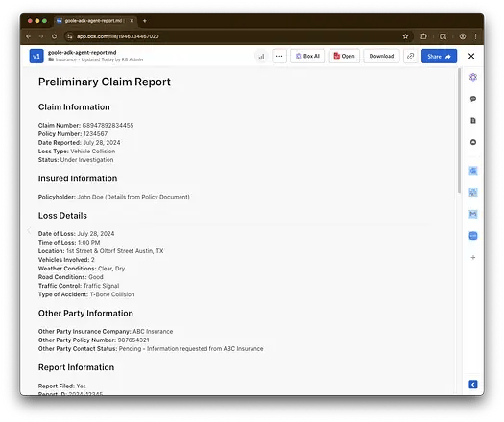Image resolution: width=504 pixels, height=422 pixels.
Task: Click the browser forward arrow
Action: coord(41,36)
